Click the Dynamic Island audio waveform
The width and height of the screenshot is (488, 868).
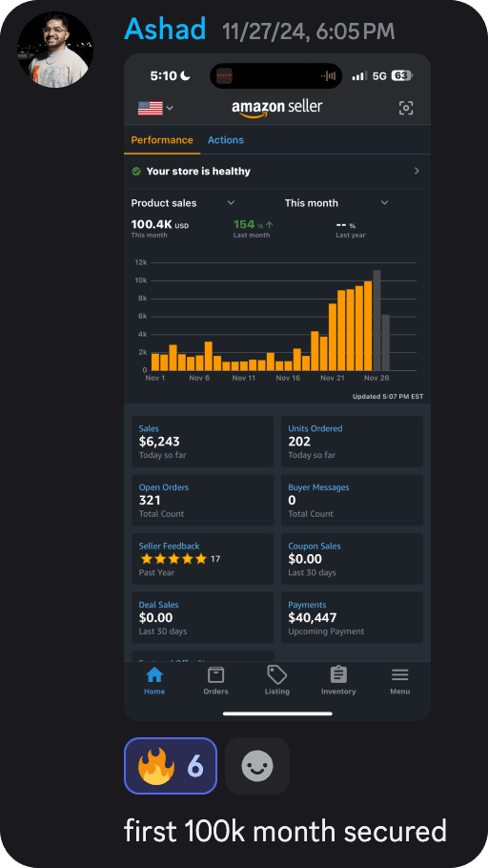point(330,76)
